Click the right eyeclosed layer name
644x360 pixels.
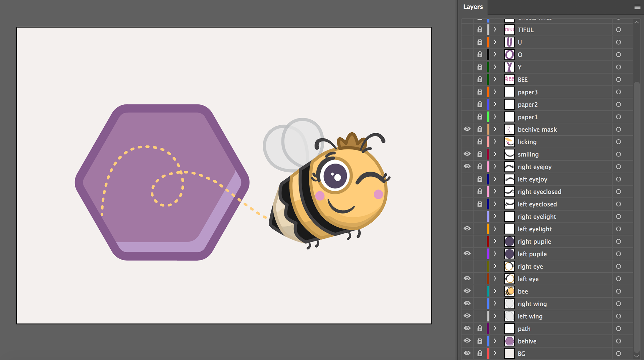(539, 192)
